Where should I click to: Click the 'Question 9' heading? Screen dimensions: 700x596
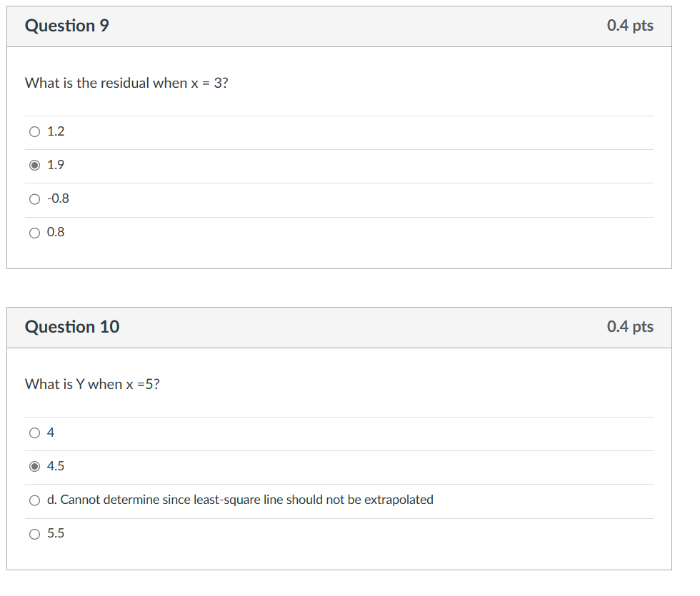point(67,26)
